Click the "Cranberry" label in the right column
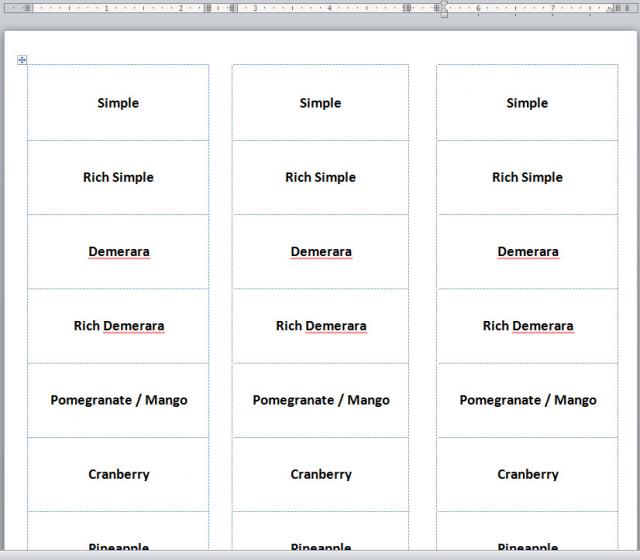This screenshot has width=640, height=560. tap(527, 474)
